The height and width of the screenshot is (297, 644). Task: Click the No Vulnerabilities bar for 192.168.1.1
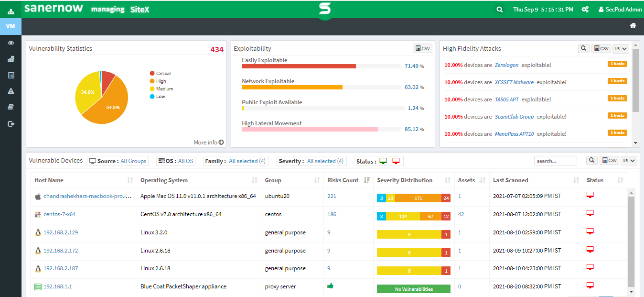414,289
